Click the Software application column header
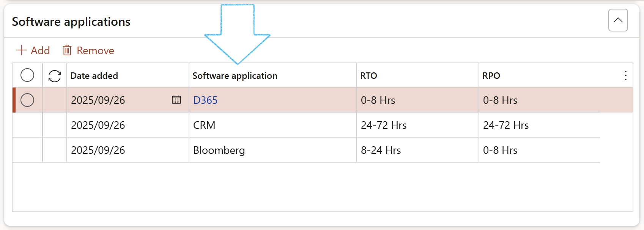 coord(235,76)
